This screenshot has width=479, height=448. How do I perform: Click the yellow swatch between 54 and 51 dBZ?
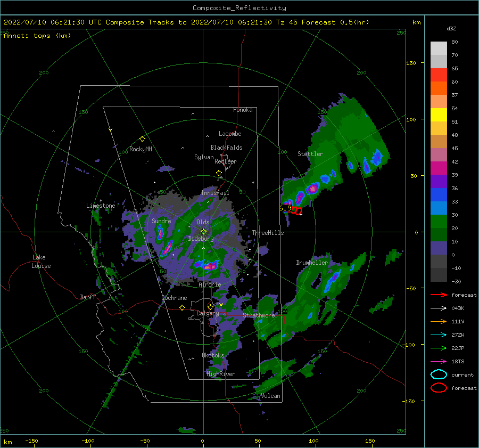tap(439, 115)
